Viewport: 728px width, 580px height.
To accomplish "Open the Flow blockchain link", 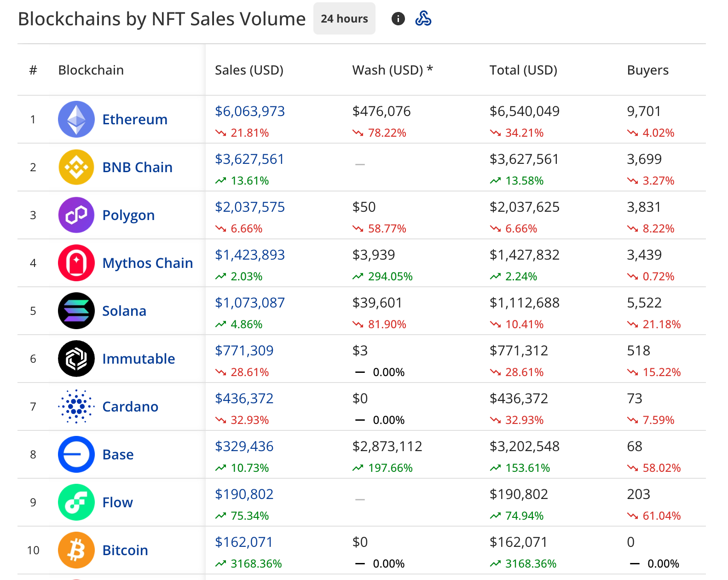I will coord(118,502).
